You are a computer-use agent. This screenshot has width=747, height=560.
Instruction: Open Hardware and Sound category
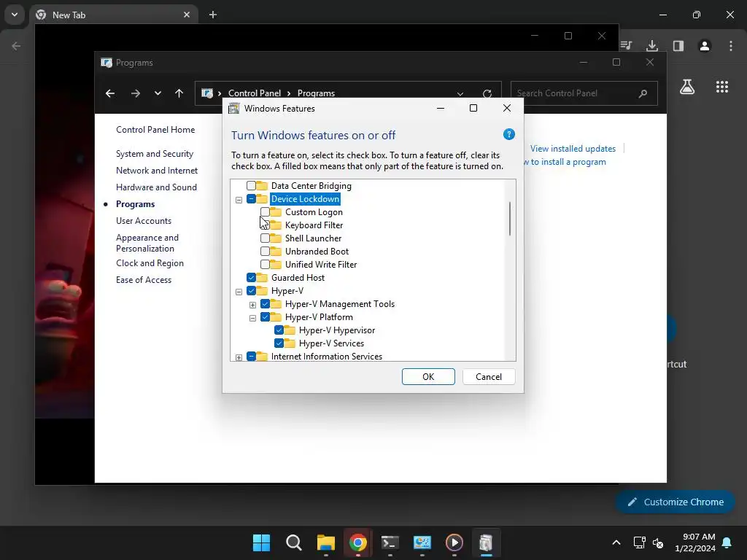(x=156, y=187)
